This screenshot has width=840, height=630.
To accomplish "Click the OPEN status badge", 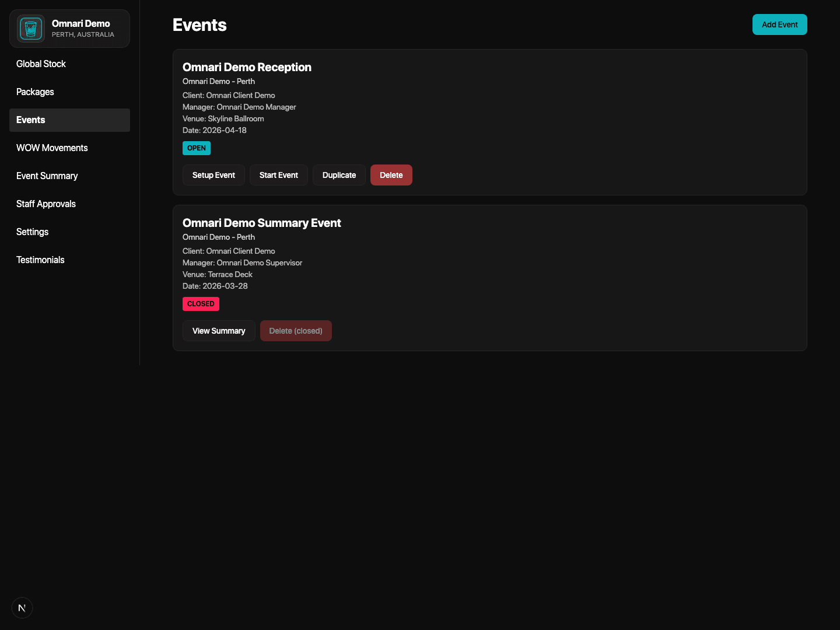I will pos(196,148).
